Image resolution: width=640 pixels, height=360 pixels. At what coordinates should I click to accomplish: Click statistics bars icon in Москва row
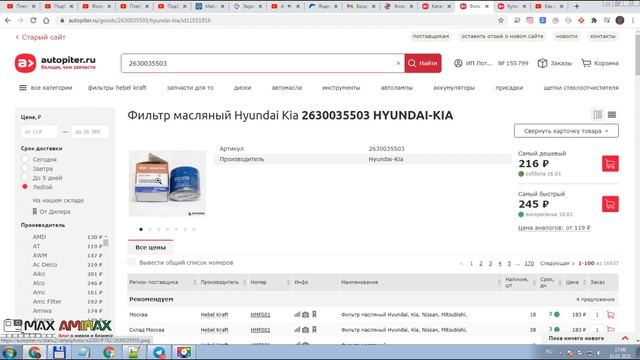click(x=297, y=314)
